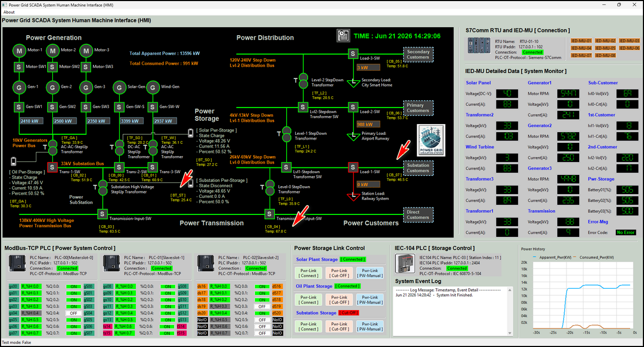Click Substation Storage Pwr-Link Connect button
Viewport: 644px width, 347px height.
click(x=309, y=326)
